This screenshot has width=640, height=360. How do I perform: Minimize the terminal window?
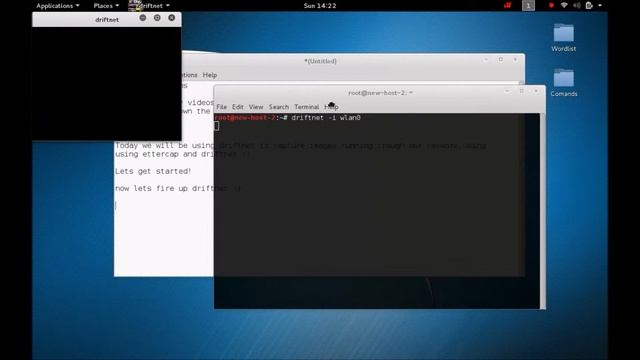coord(507,91)
